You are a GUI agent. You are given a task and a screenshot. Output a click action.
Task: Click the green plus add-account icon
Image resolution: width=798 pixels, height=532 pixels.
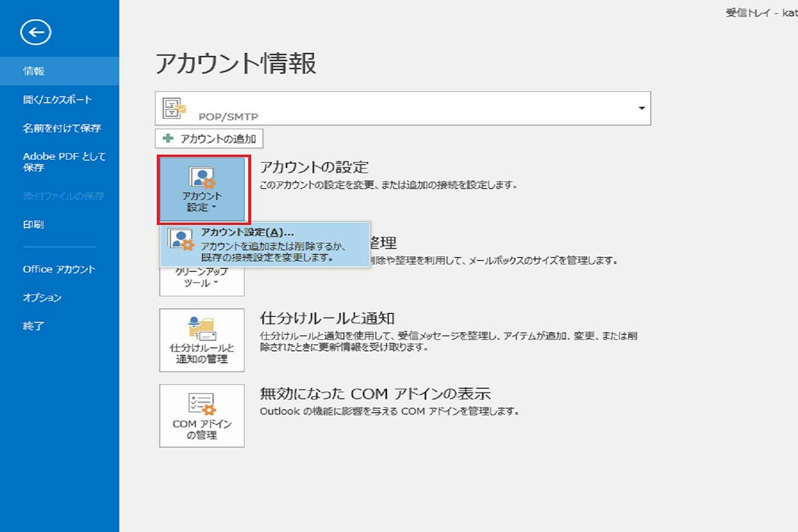(x=168, y=138)
